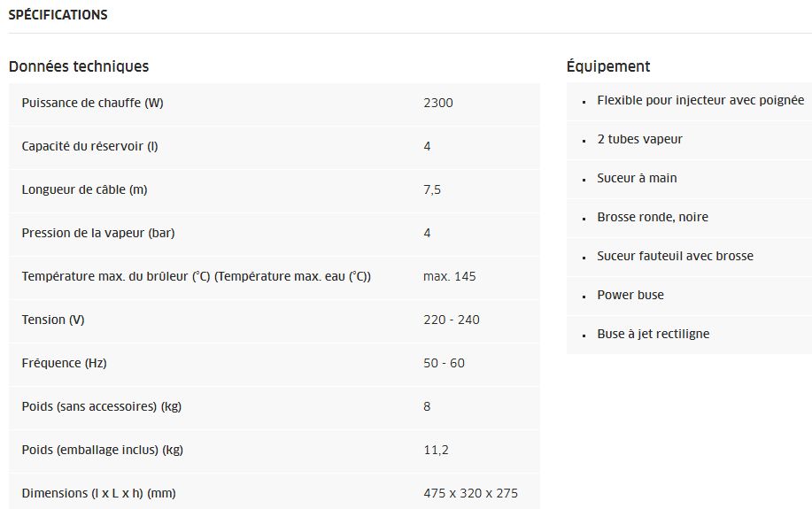Viewport: 812px width, 509px height.
Task: Click the Fréquence (Hz) label
Action: click(64, 363)
